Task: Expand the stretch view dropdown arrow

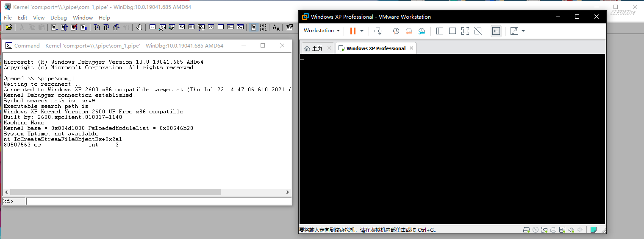Action: pyautogui.click(x=523, y=31)
